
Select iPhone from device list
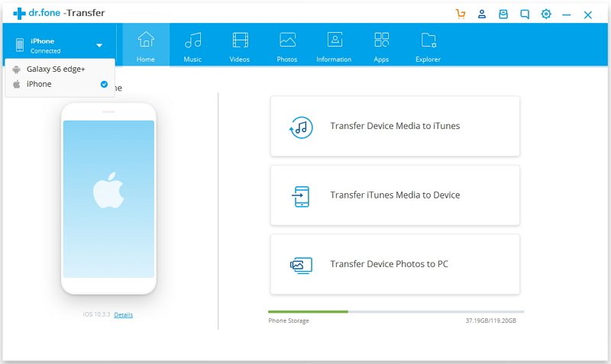[60, 84]
